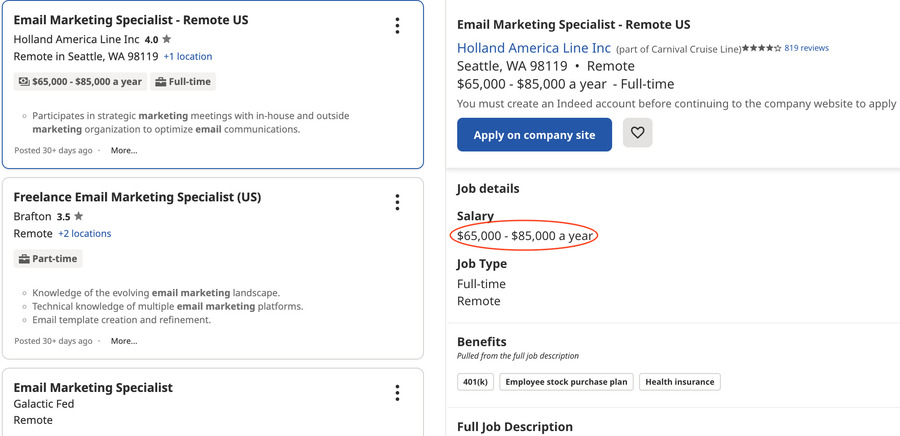Viewport: 900px width, 436px height.
Task: Open the Galactic Fed job card options menu
Action: click(397, 393)
